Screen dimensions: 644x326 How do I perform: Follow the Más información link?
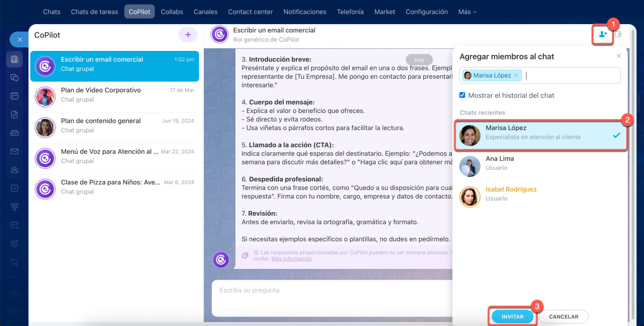tap(291, 258)
